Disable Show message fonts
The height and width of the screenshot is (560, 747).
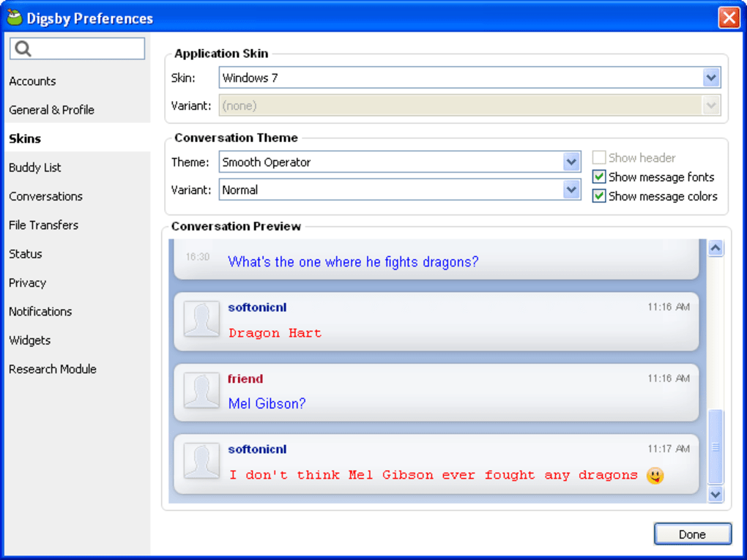[x=599, y=176]
